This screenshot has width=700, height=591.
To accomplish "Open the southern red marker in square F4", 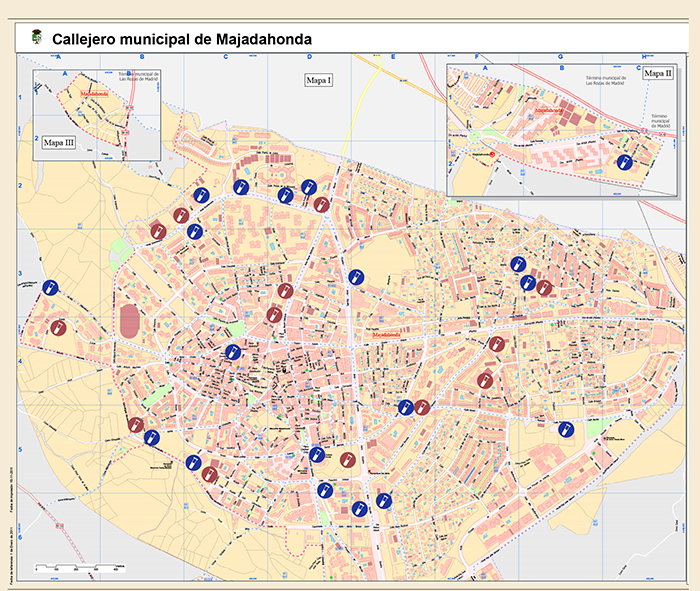I will [x=485, y=381].
